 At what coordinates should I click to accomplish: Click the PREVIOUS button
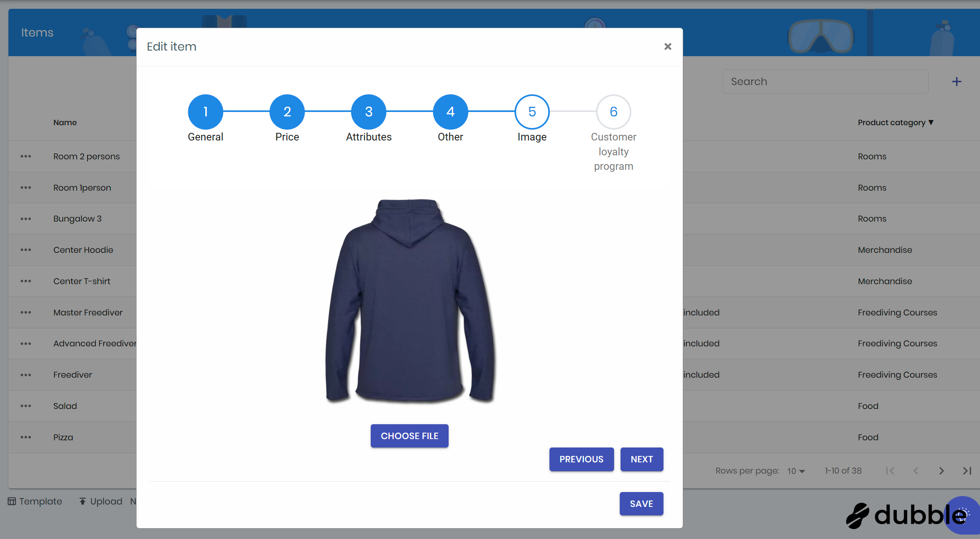(x=581, y=459)
